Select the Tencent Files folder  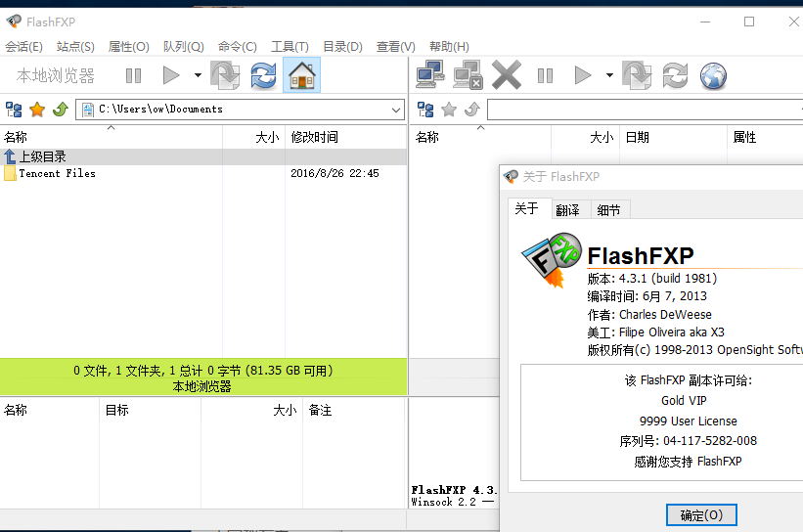57,173
